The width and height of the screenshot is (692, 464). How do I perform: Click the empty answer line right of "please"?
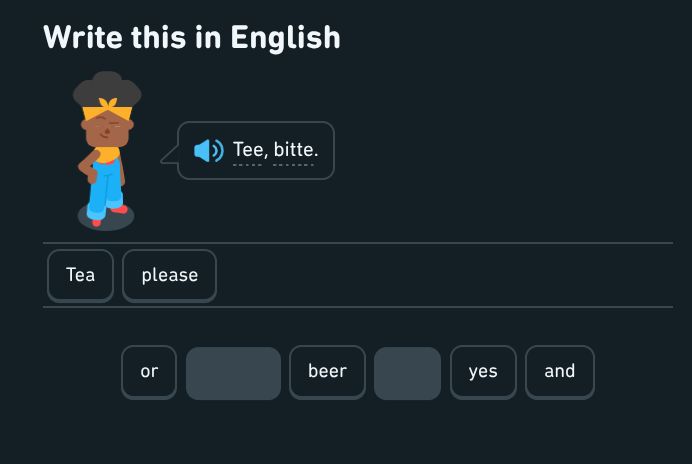(440, 275)
